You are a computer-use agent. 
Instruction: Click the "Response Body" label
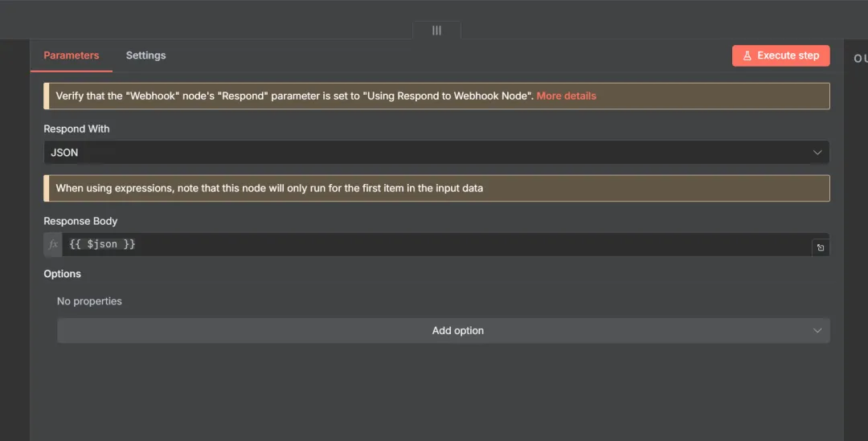point(80,221)
